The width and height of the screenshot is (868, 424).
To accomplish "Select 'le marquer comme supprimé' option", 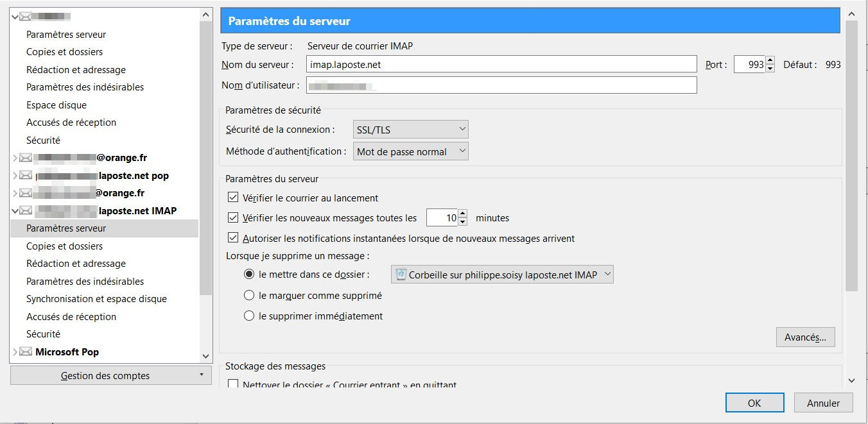I will [250, 296].
